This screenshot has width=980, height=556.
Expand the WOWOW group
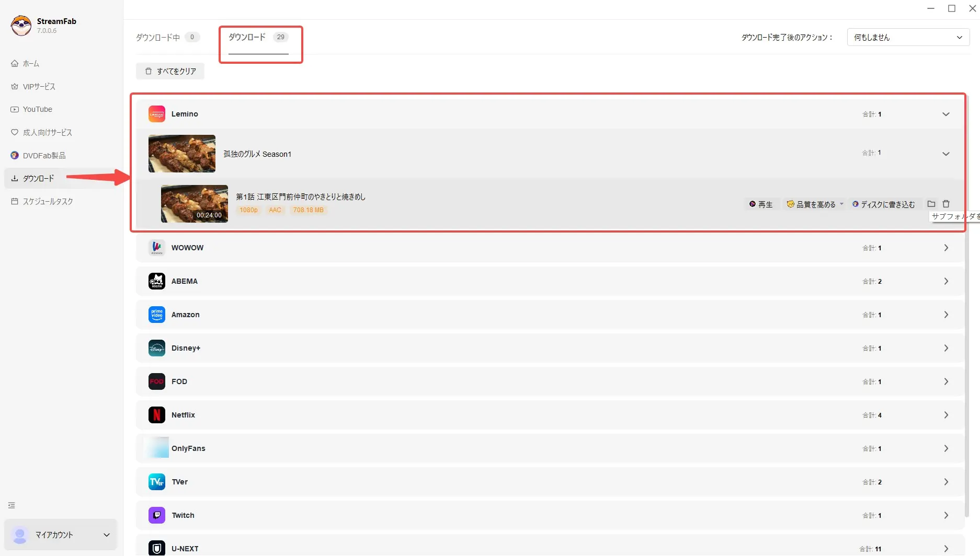tap(945, 248)
